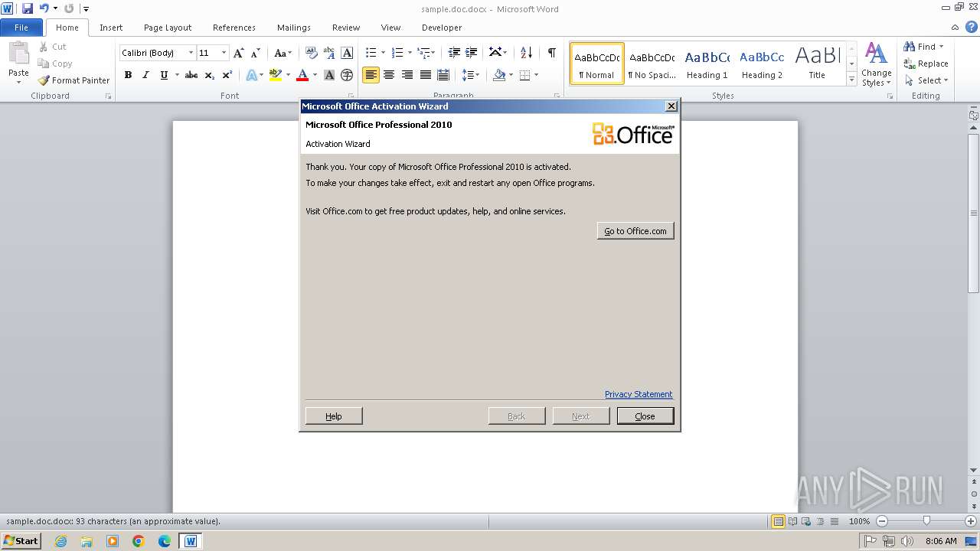Toggle Underline formatting
This screenshot has width=980, height=551.
tap(164, 75)
